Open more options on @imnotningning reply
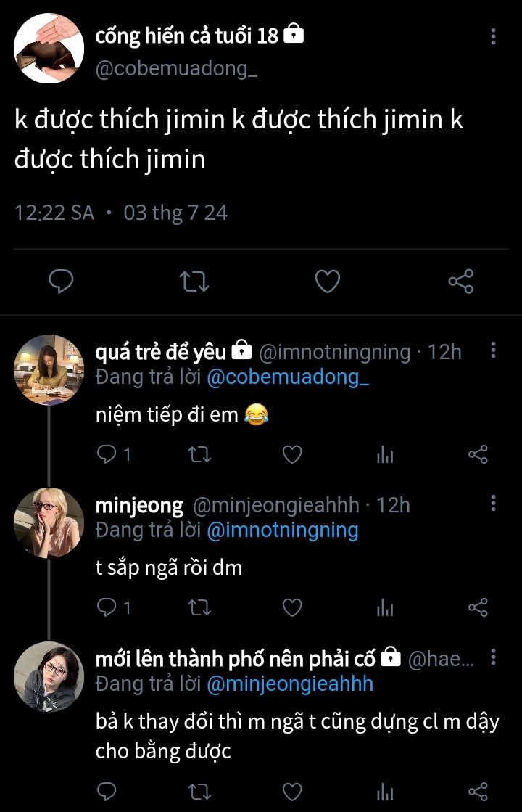This screenshot has height=812, width=522. [x=494, y=351]
